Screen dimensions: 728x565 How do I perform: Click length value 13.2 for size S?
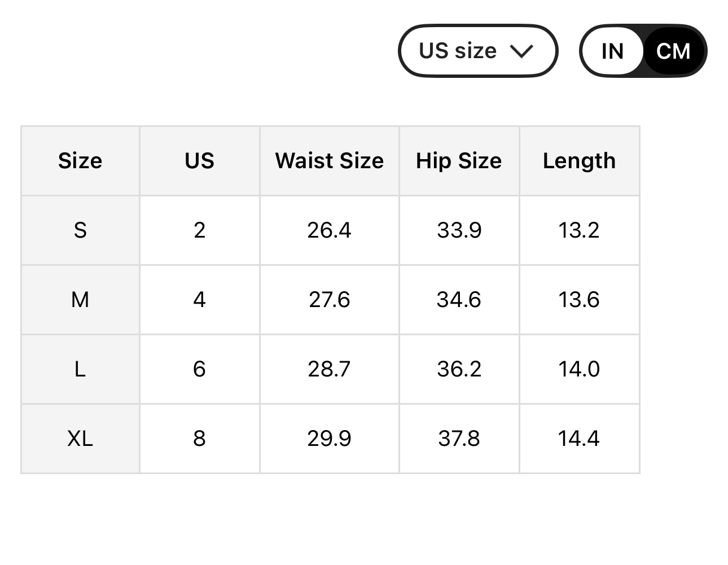tap(579, 230)
